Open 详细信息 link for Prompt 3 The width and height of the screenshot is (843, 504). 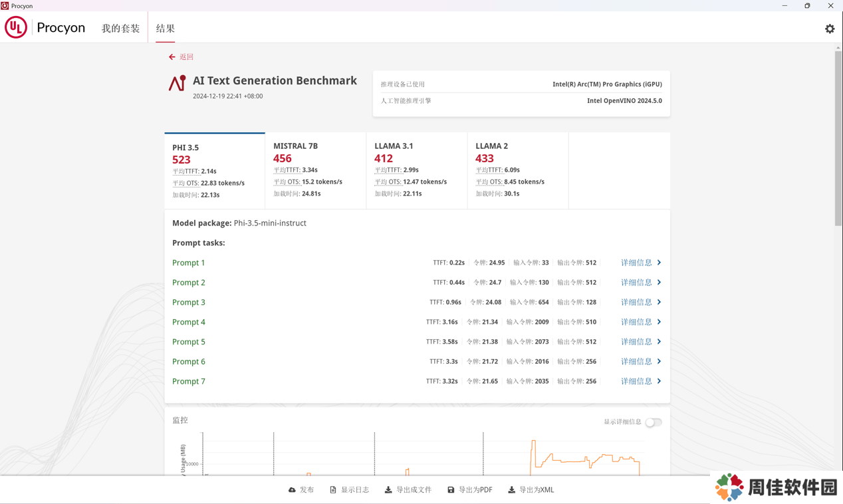(x=636, y=302)
